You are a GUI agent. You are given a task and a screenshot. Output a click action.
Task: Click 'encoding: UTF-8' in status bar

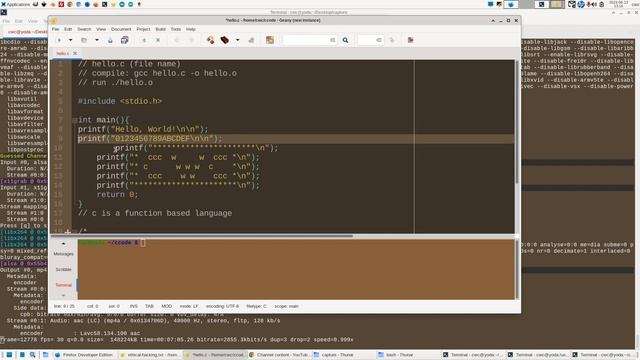click(x=222, y=306)
